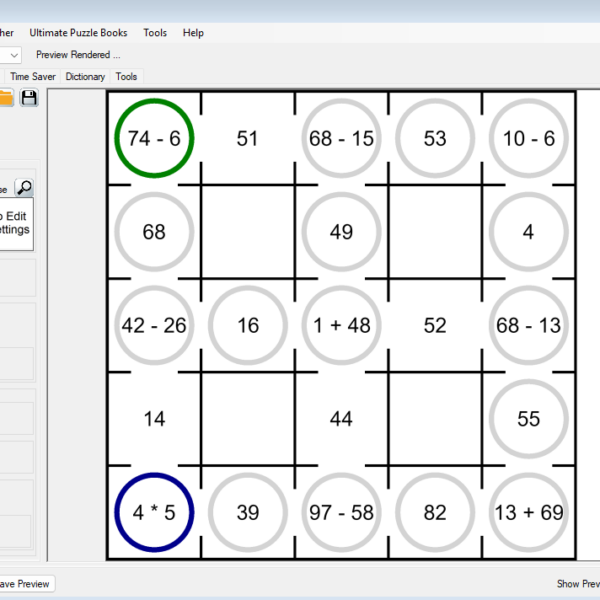Switch to the Time Saver tab
The height and width of the screenshot is (600, 600).
(x=33, y=76)
